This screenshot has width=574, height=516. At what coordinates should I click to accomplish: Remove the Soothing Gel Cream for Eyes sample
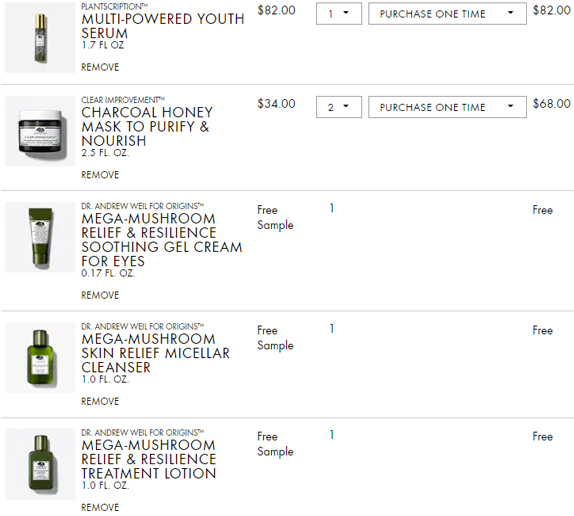coord(100,295)
